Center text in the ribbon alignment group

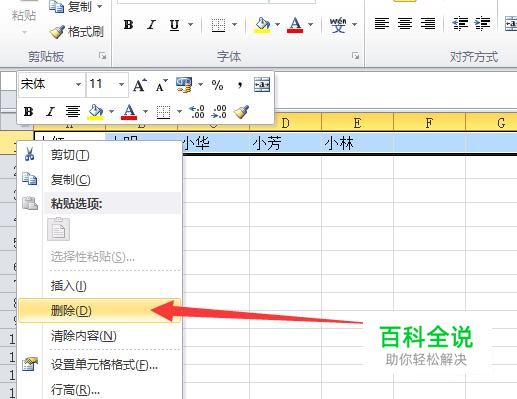point(405,24)
